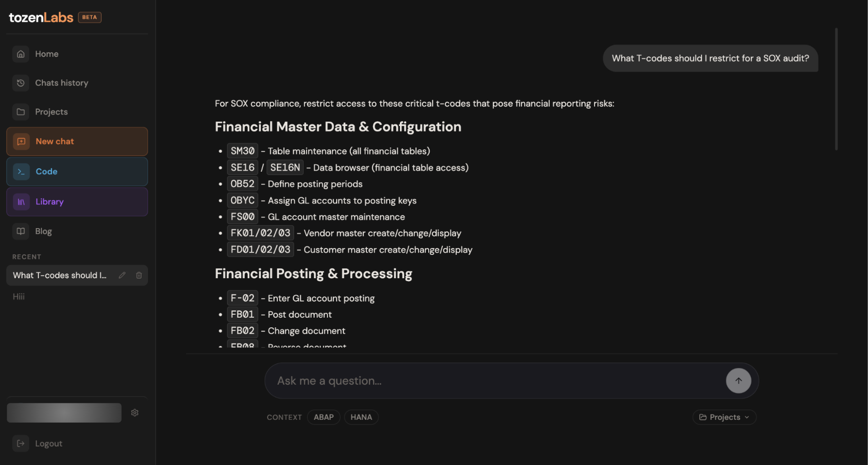868x465 pixels.
Task: Click Logout text link
Action: 49,444
